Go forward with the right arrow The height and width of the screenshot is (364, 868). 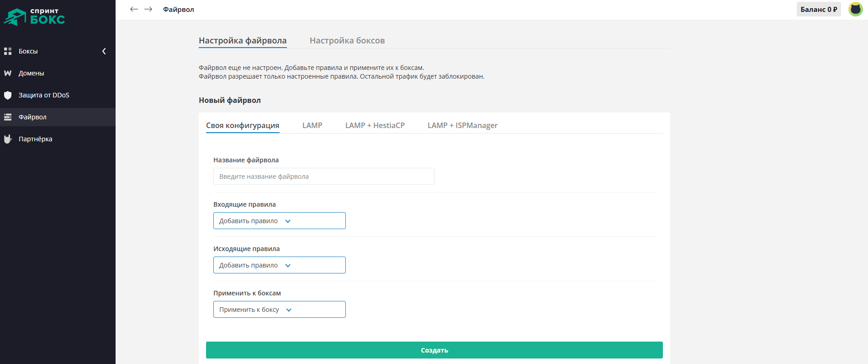(x=148, y=9)
